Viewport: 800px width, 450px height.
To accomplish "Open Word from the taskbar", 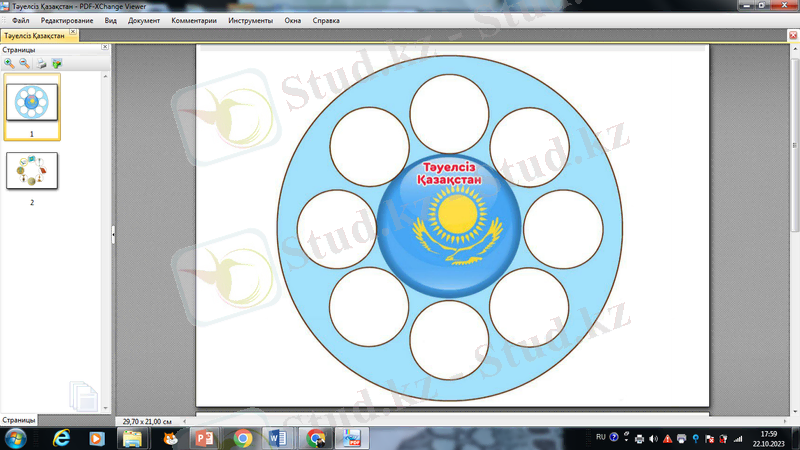I will click(277, 438).
